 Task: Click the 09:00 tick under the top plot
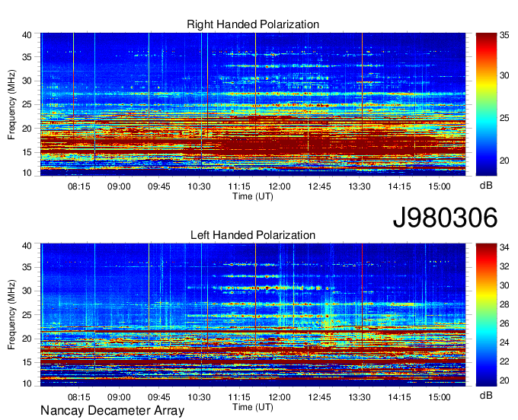pos(119,186)
